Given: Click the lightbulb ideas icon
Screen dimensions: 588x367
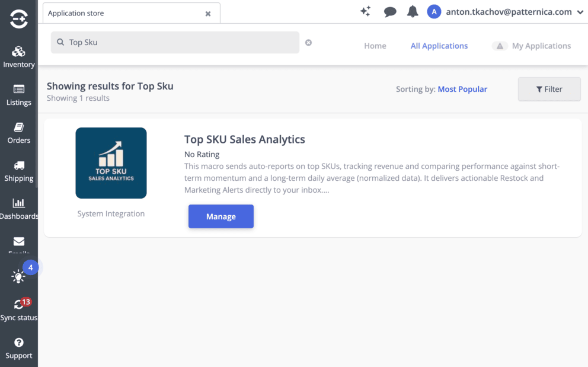Looking at the screenshot, I should 18,276.
